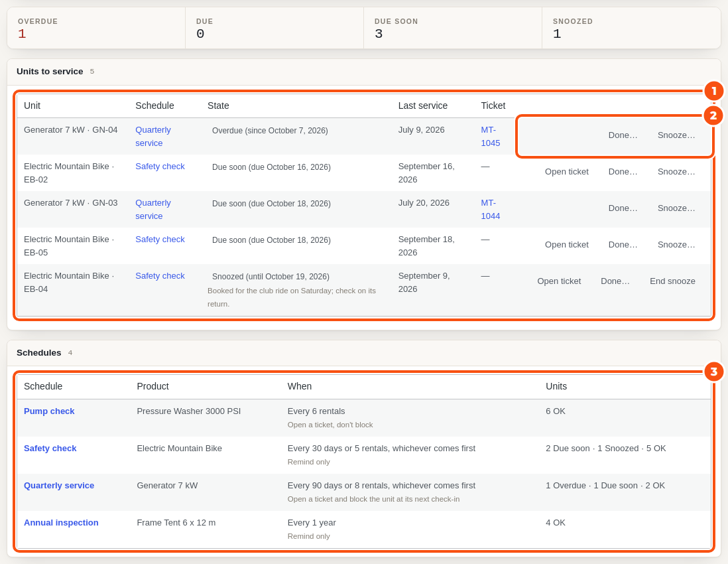Screen dimensions: 728x564
Task: Click 'July 20, 2026' last service date
Action: [424, 203]
